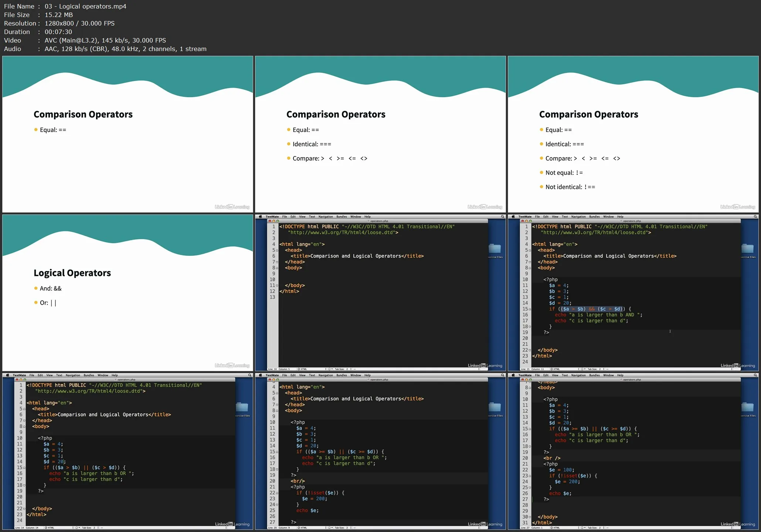Click Line 14 Column 14 status bar field
The width and height of the screenshot is (761, 532).
[x=27, y=528]
